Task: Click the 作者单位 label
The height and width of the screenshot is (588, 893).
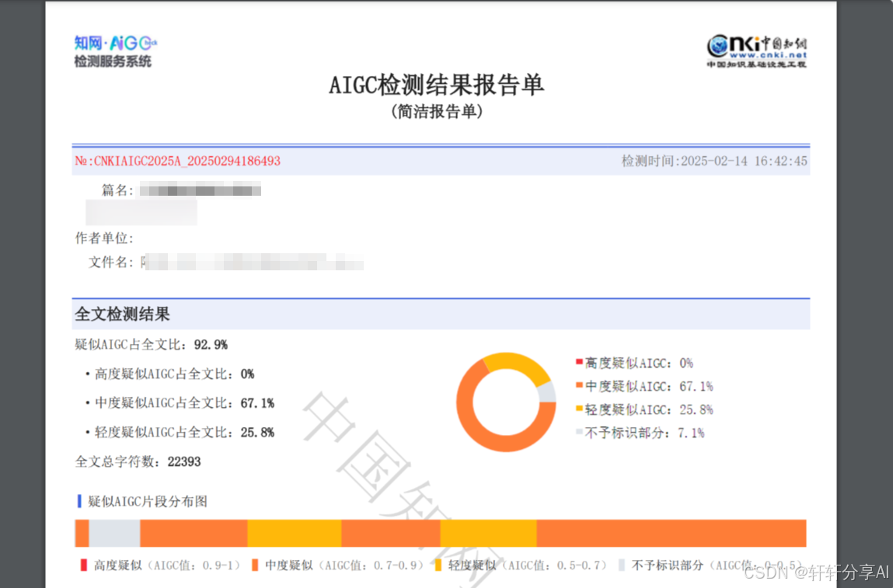Action: pyautogui.click(x=104, y=238)
